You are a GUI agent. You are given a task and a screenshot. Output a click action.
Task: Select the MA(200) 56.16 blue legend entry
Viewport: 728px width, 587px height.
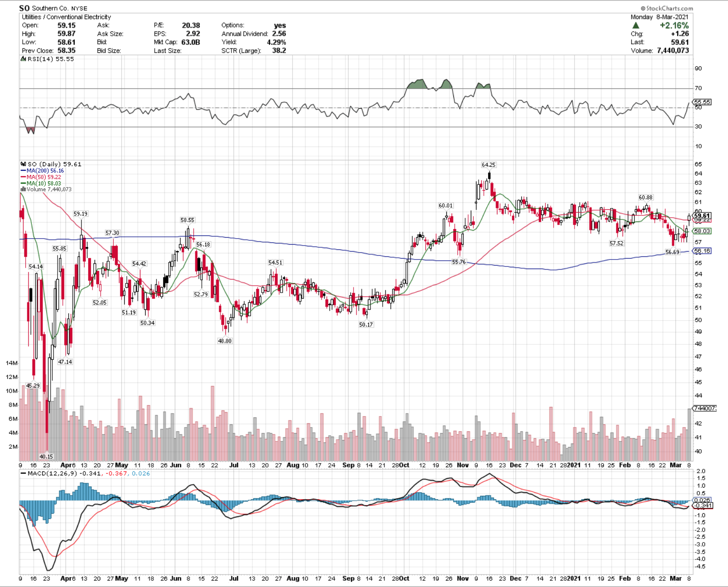(42, 171)
